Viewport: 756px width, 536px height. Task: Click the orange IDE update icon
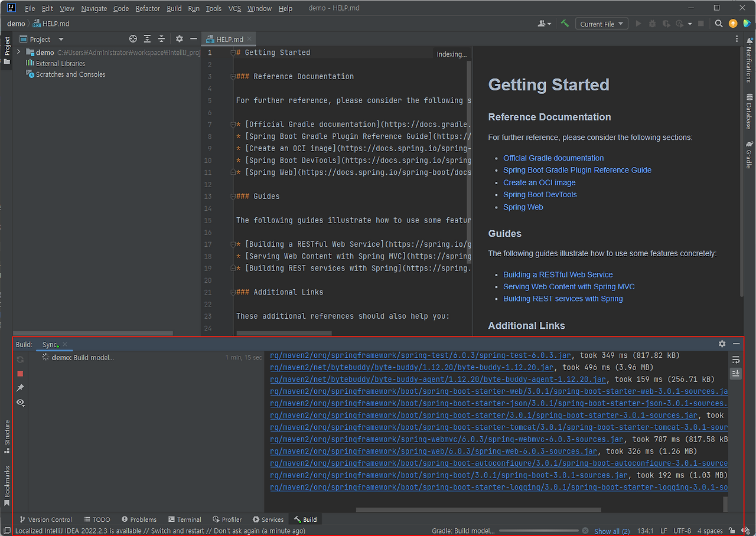pos(733,24)
